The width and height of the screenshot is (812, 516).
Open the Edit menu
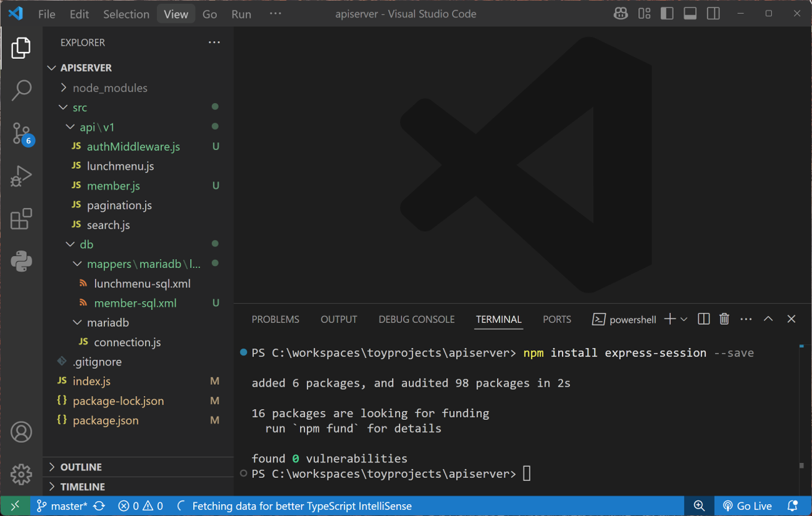(x=79, y=14)
